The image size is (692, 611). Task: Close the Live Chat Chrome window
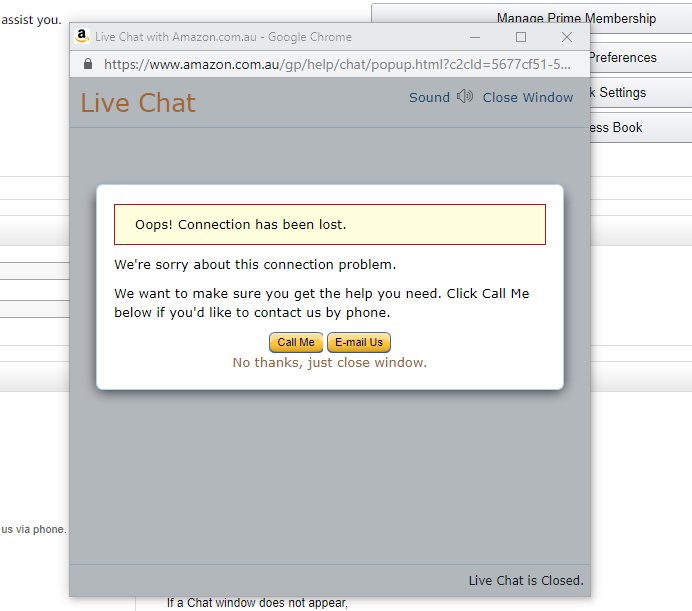pos(567,37)
